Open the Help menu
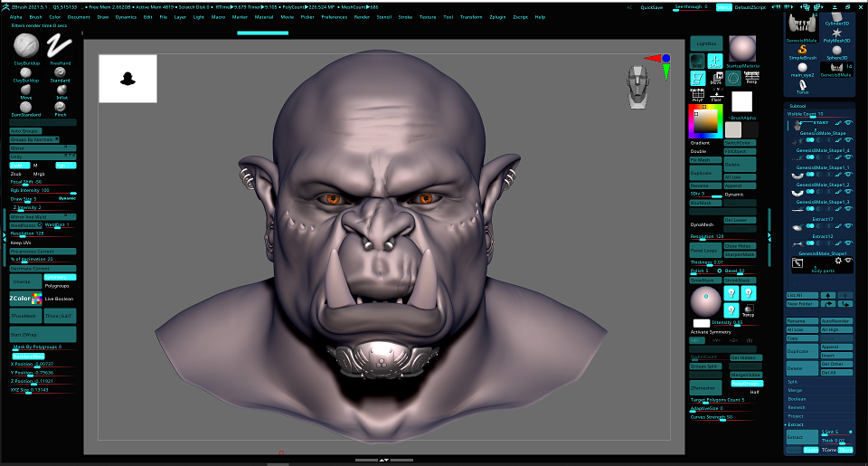 point(541,17)
